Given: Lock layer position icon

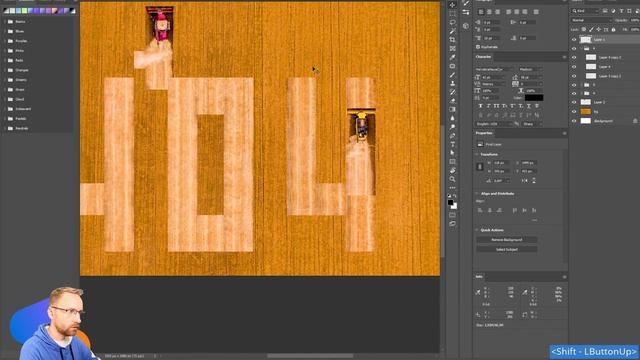Looking at the screenshot, I should coord(598,29).
